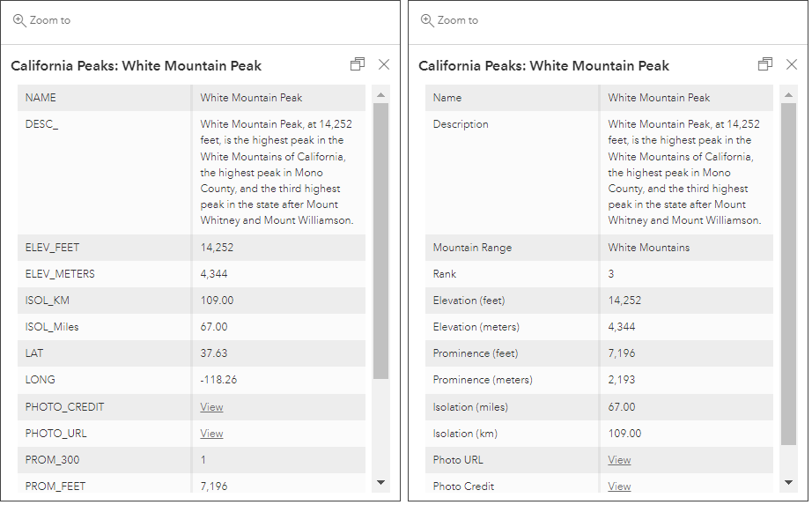Dock the right popup window
This screenshot has height=505, width=812.
click(765, 64)
